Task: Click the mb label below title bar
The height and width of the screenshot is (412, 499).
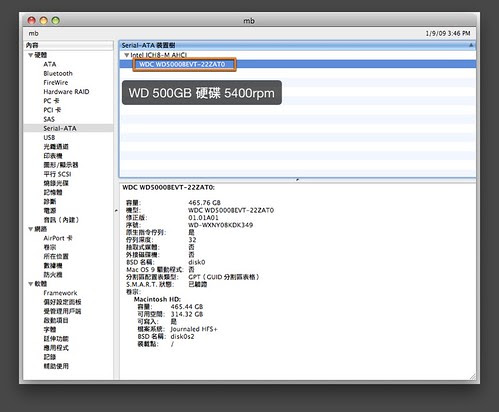Action: [33, 33]
